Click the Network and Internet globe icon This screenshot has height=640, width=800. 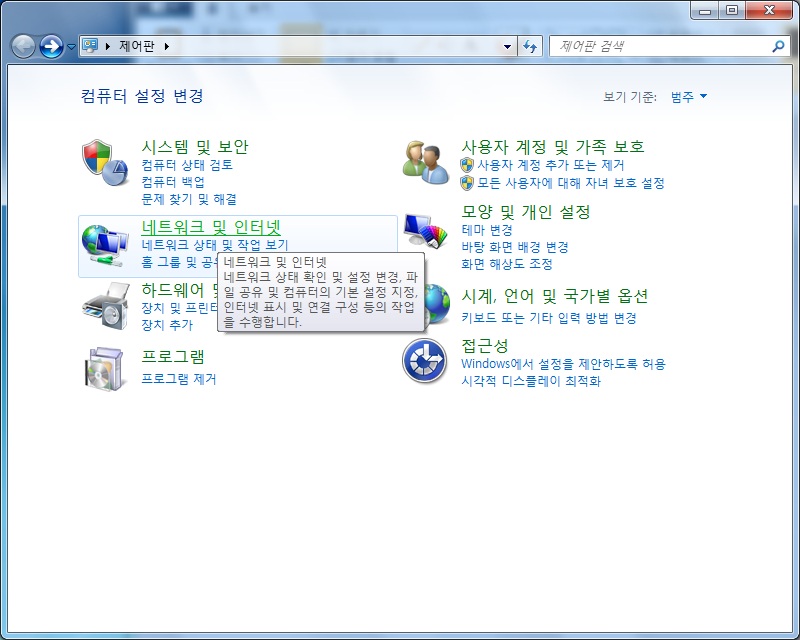coord(105,245)
